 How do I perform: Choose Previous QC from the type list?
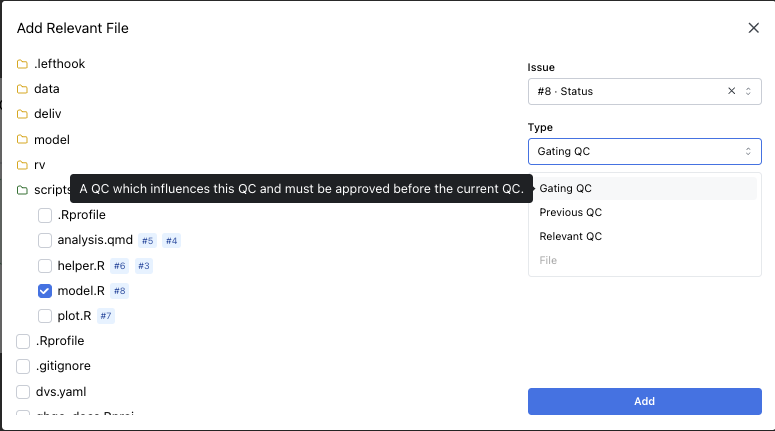(x=570, y=212)
